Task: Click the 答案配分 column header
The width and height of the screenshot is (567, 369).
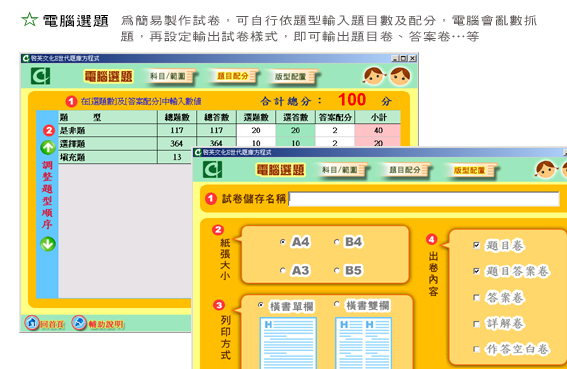Action: pyautogui.click(x=335, y=117)
